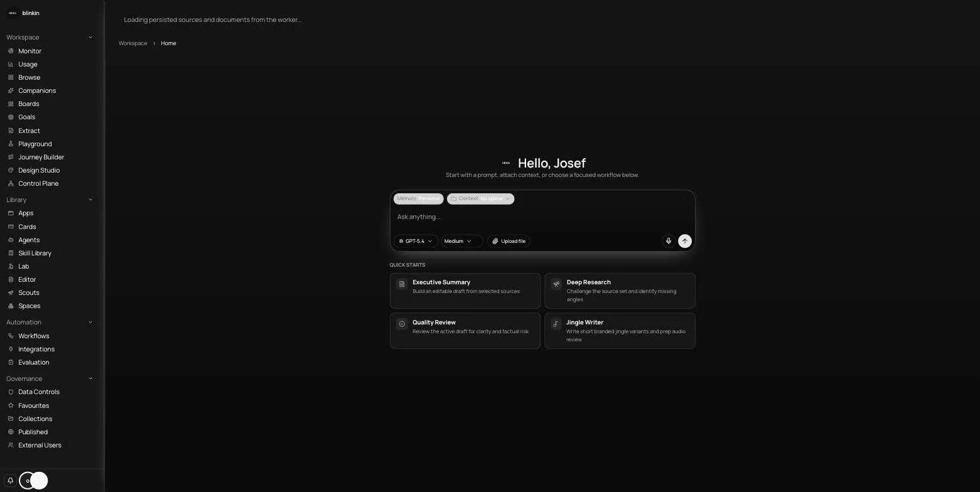Click the notification bell icon
The height and width of the screenshot is (492, 980).
point(10,481)
